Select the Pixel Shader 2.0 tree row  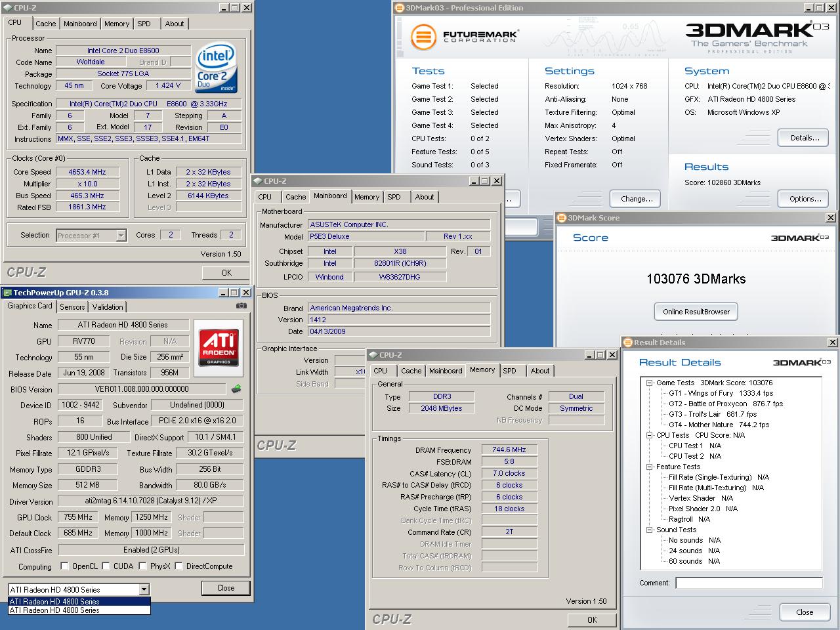click(x=703, y=509)
